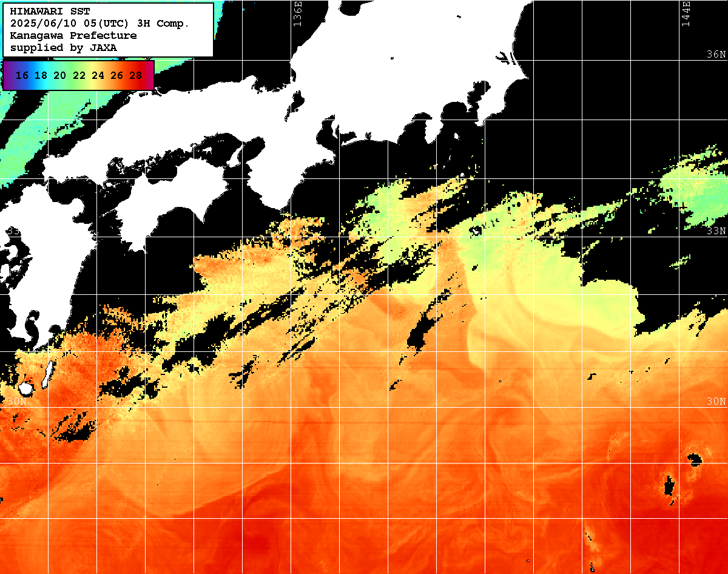The image size is (728, 574).
Task: Click the "supplied by JAXA" credit text
Action: tap(64, 47)
